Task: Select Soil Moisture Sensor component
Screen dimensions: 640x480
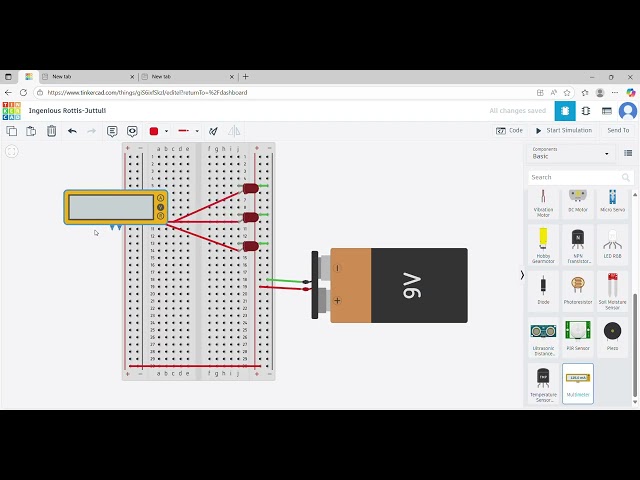Action: click(612, 291)
